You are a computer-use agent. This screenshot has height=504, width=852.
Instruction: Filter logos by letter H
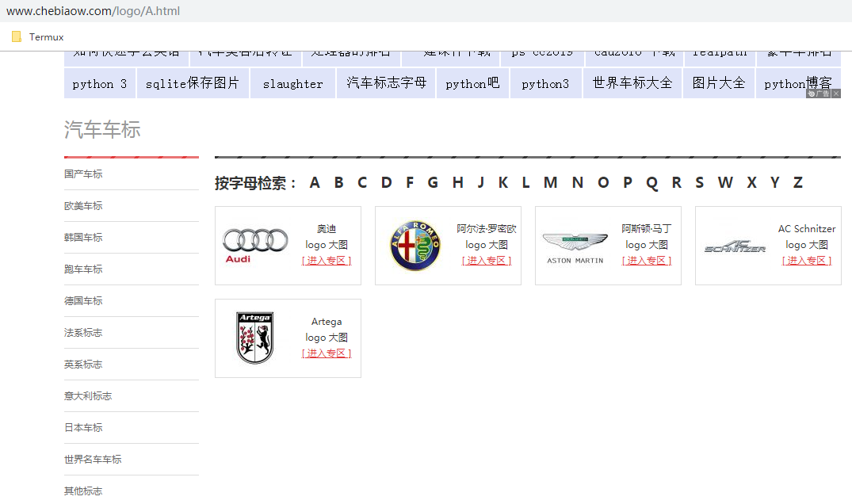[458, 182]
